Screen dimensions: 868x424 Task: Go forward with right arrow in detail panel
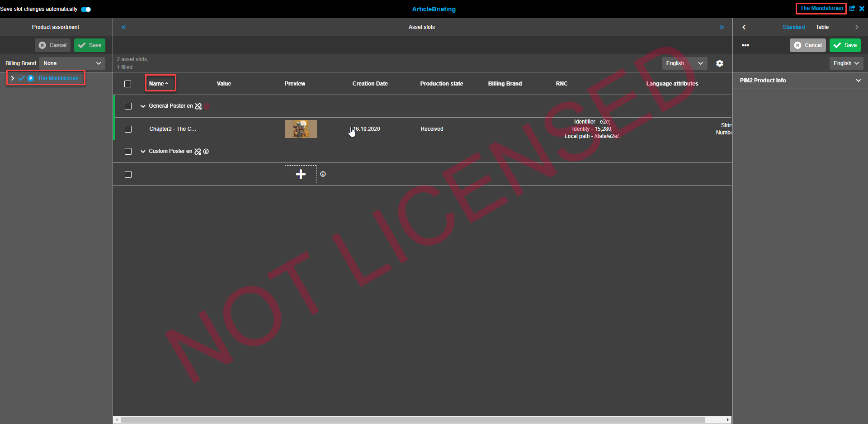[857, 27]
